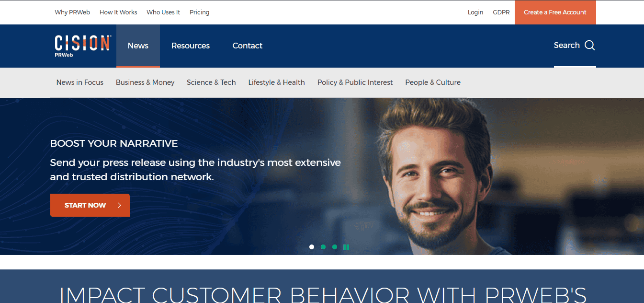The width and height of the screenshot is (644, 303).
Task: View the GDPR page
Action: [x=501, y=12]
